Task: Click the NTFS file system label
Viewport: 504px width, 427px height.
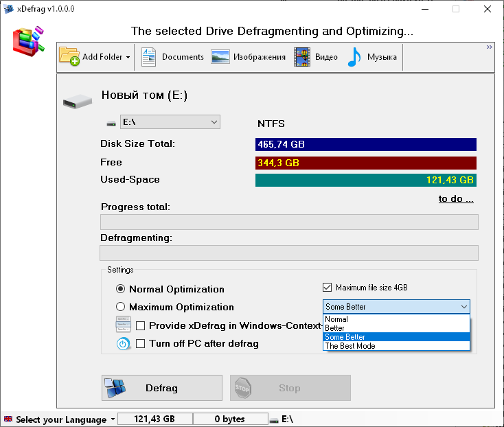Action: point(271,124)
